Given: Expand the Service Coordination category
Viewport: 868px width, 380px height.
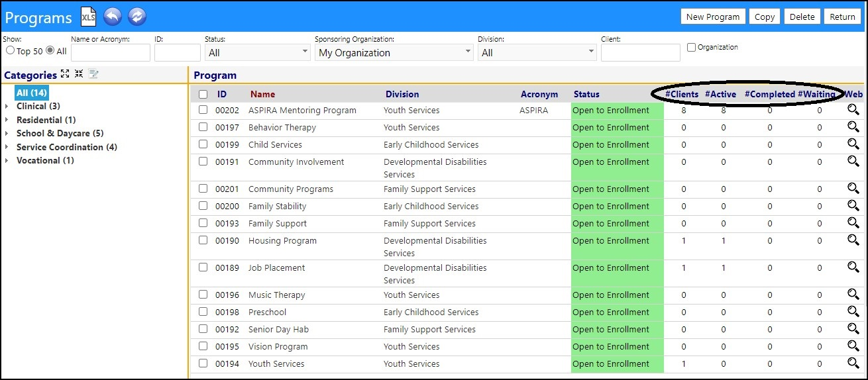Looking at the screenshot, I should click(7, 148).
